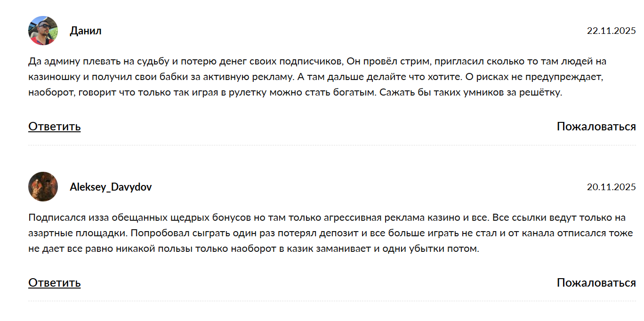Hit Пожаловаться on Aleksey_Davydov's comment
644x321 pixels.
596,283
